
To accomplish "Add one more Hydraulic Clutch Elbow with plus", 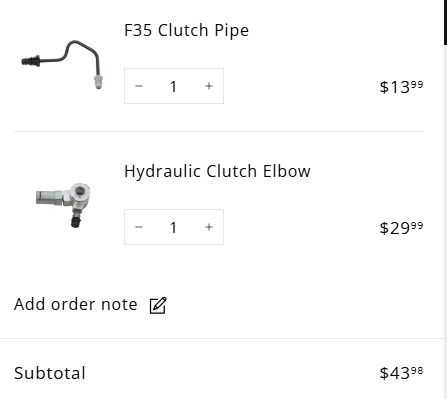I will [x=209, y=227].
